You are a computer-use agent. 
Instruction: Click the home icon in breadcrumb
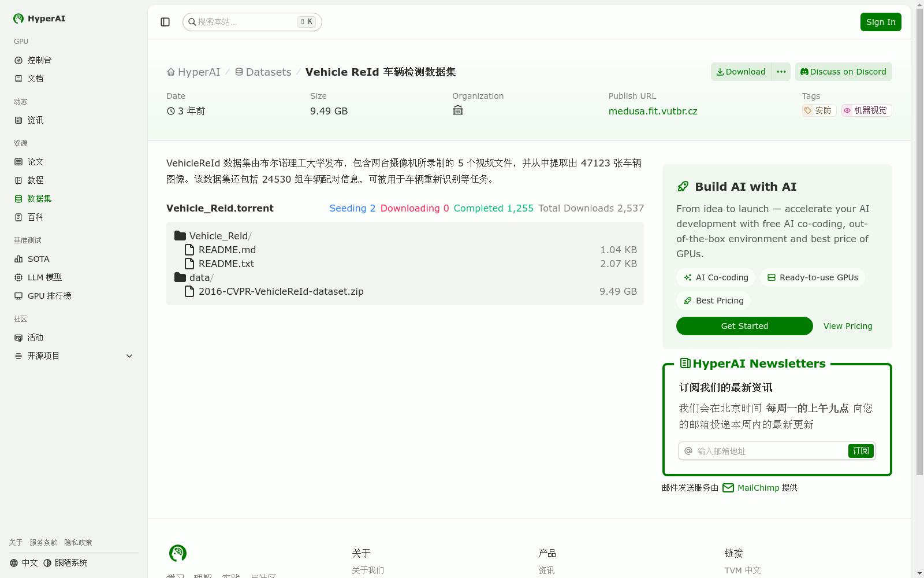(171, 72)
